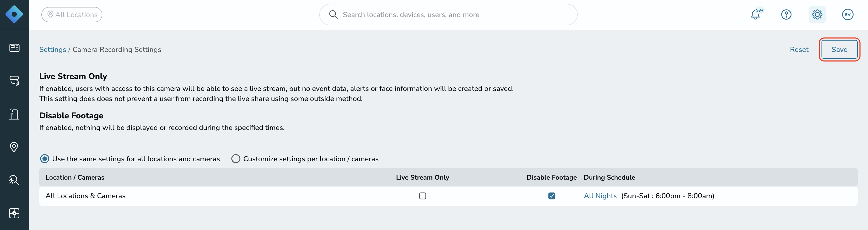Save the camera recording settings
Viewport: 868px width, 230px height.
click(x=839, y=50)
